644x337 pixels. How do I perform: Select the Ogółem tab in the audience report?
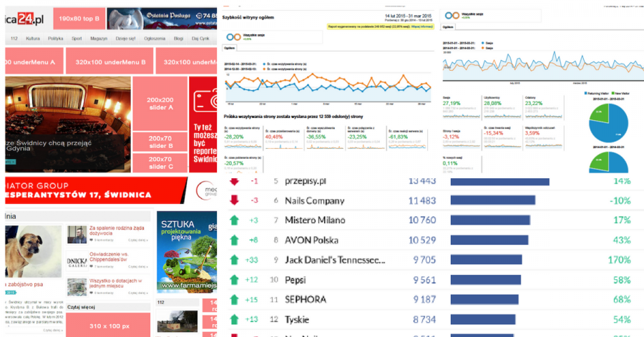pyautogui.click(x=448, y=27)
